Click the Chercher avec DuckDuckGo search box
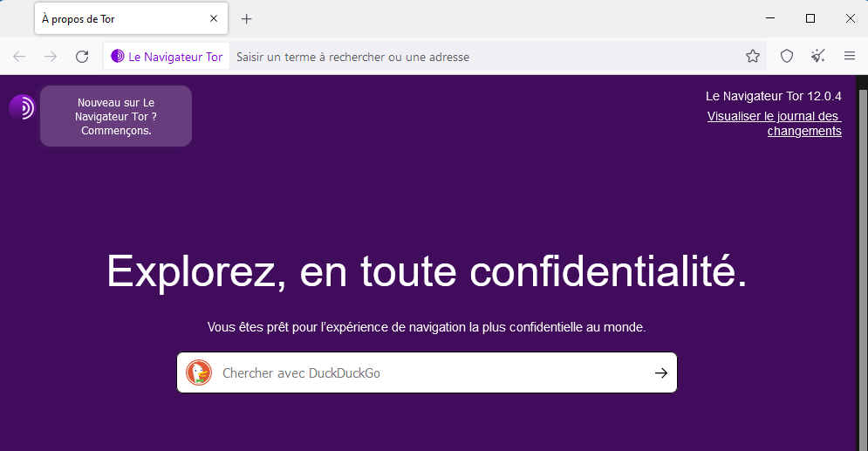Screen dimensions: 868x451 (x=427, y=373)
